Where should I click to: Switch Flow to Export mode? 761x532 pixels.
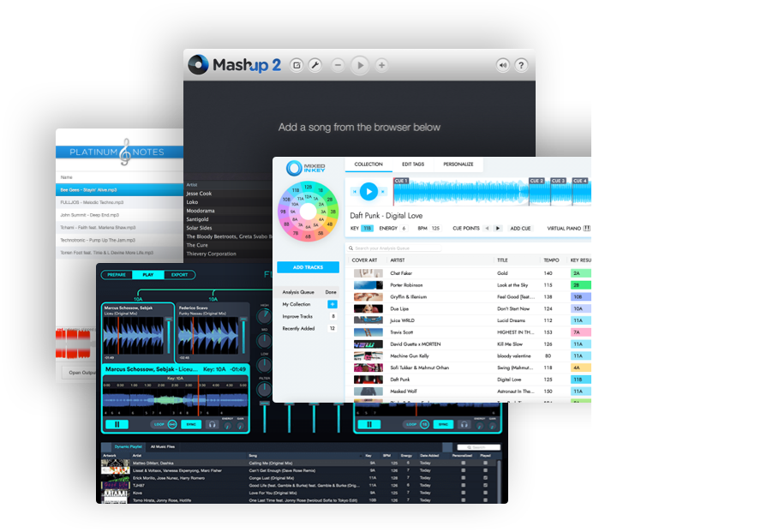pyautogui.click(x=180, y=275)
